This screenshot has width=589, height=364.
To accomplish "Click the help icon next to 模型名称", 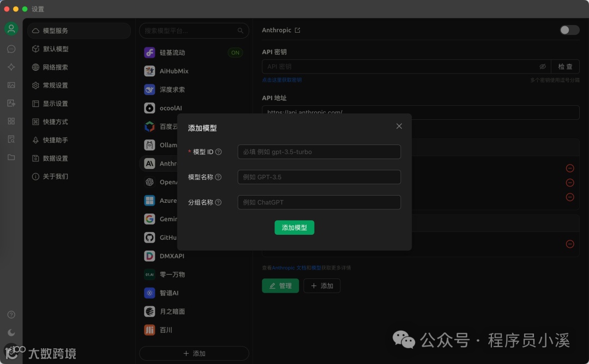I will point(218,177).
